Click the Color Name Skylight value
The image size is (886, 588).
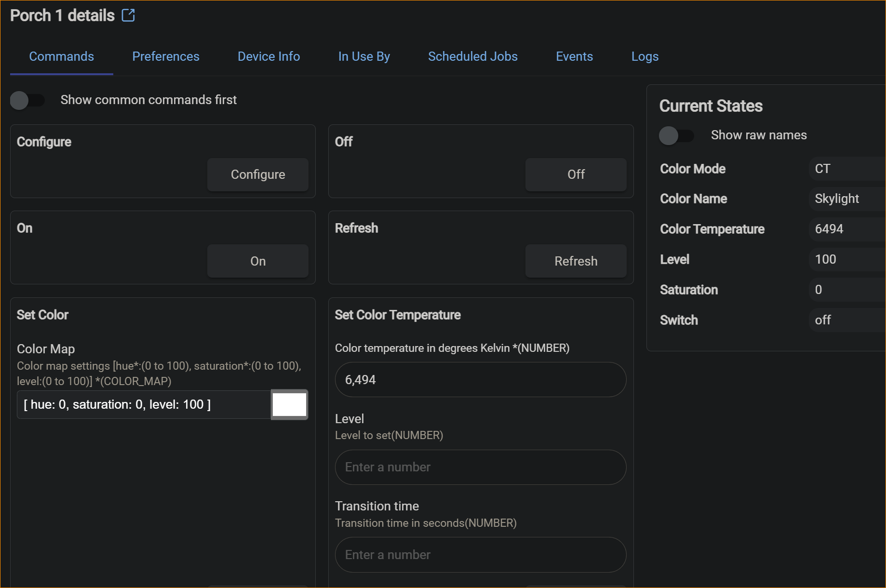pyautogui.click(x=836, y=199)
